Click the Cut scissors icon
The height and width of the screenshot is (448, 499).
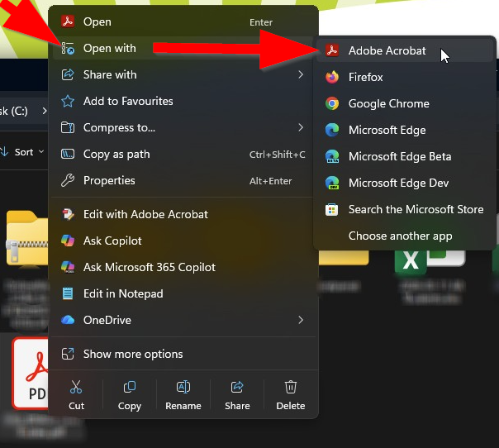coord(76,388)
